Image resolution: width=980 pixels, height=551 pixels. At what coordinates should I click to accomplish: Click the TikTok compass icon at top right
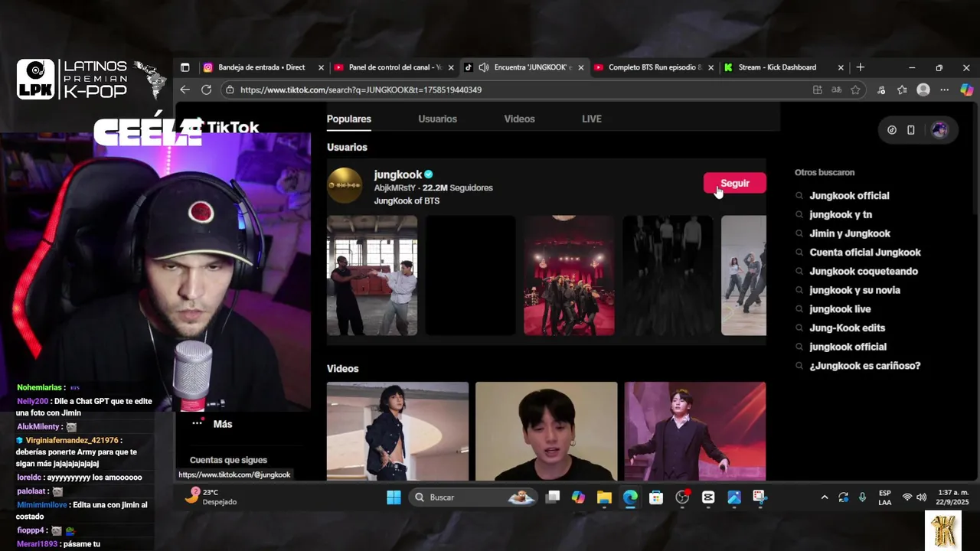pyautogui.click(x=892, y=130)
